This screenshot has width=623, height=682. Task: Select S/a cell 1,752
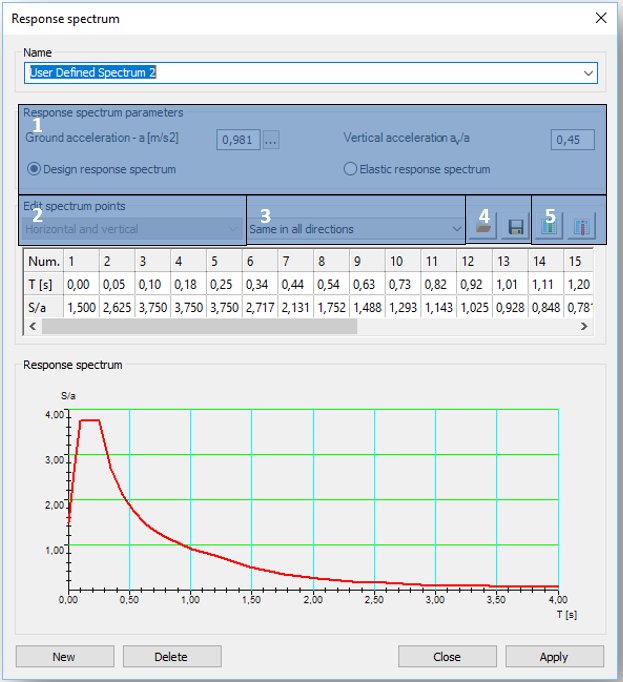332,308
